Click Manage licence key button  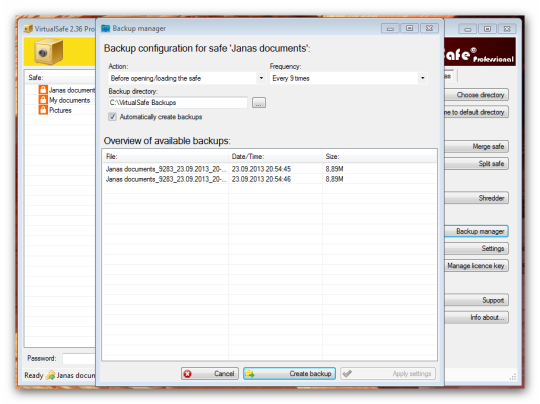click(x=477, y=266)
